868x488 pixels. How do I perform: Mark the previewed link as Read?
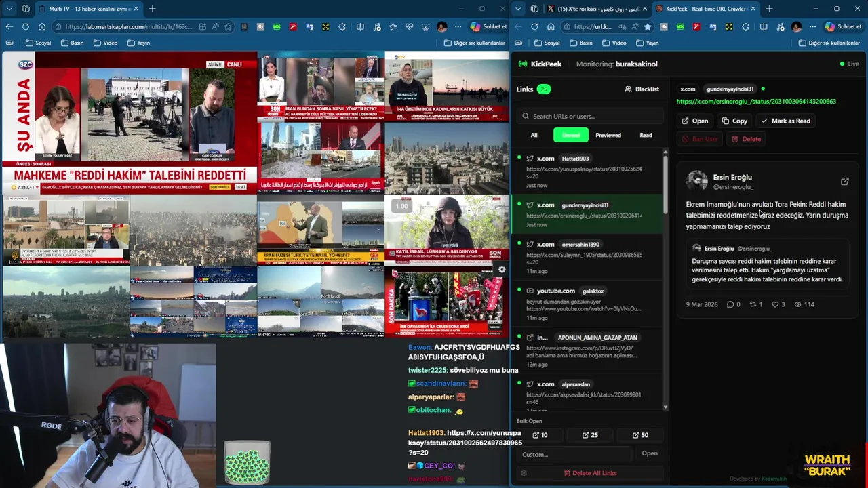785,121
